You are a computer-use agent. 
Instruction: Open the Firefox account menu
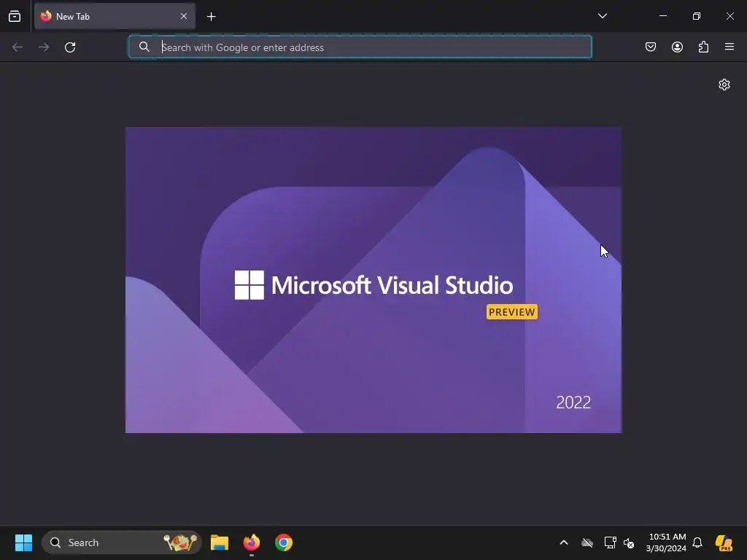click(677, 47)
